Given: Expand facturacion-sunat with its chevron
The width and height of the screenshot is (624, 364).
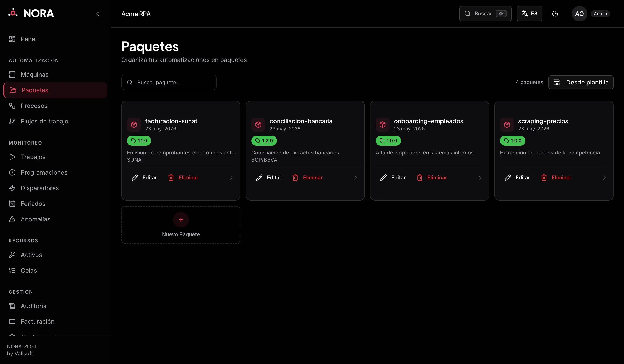Looking at the screenshot, I should pos(231,178).
